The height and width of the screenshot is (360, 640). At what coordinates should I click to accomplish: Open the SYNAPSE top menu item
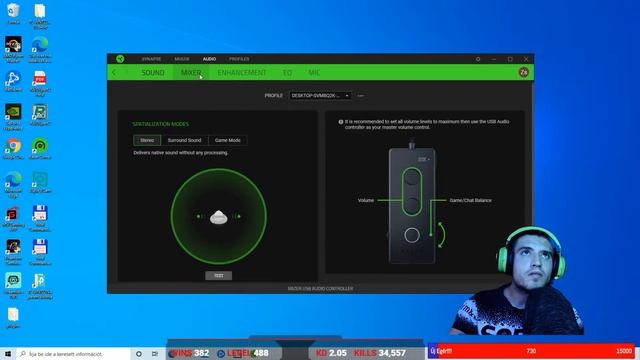point(151,59)
